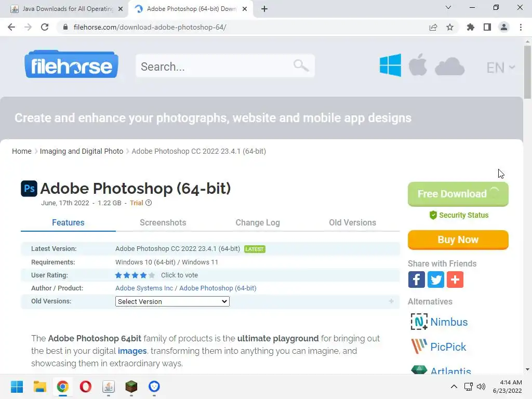This screenshot has height=399, width=532.
Task: Reload the page
Action: click(45, 27)
